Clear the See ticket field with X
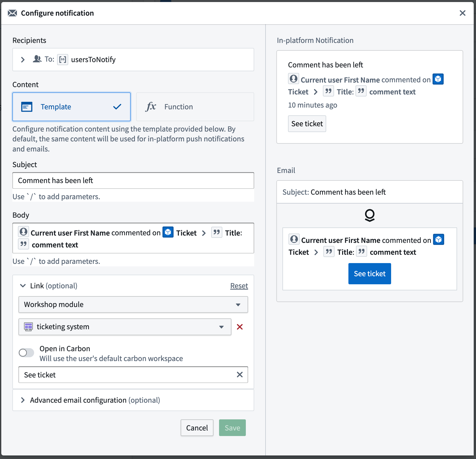Viewport: 476px width, 459px height. point(240,375)
